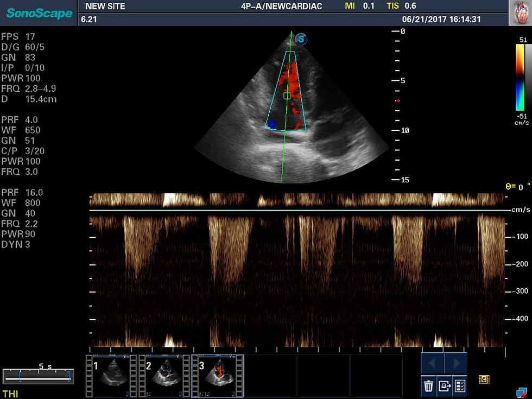Open clip thumbnail number 2
The height and width of the screenshot is (399, 532).
164,376
